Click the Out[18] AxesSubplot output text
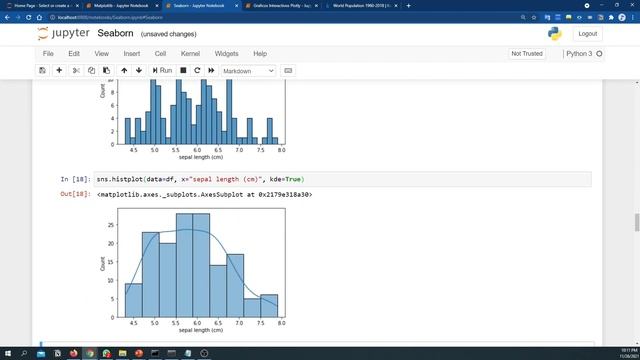Image resolution: width=640 pixels, height=360 pixels. (x=204, y=195)
